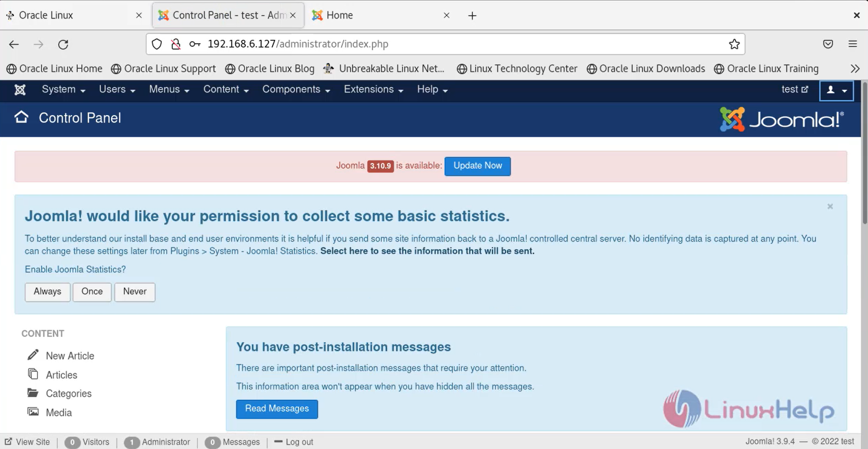Click the Joomla logo icon in admin menu
Viewport: 868px width, 449px height.
coord(20,90)
